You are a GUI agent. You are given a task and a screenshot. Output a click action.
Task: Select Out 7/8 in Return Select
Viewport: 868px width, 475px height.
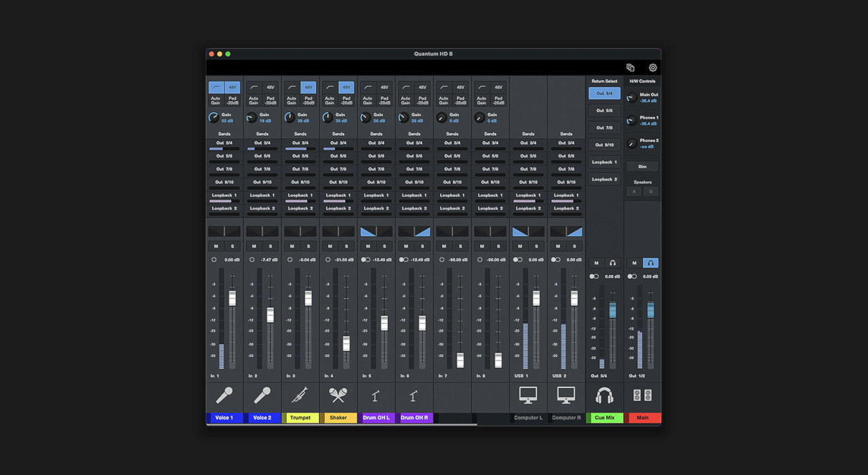[604, 128]
